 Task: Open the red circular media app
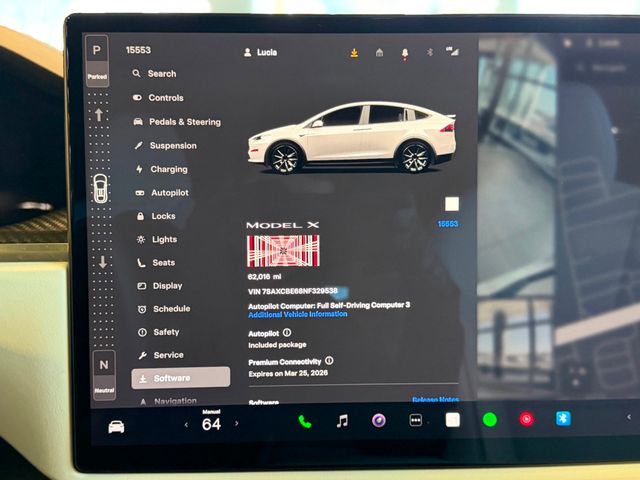coord(527,419)
